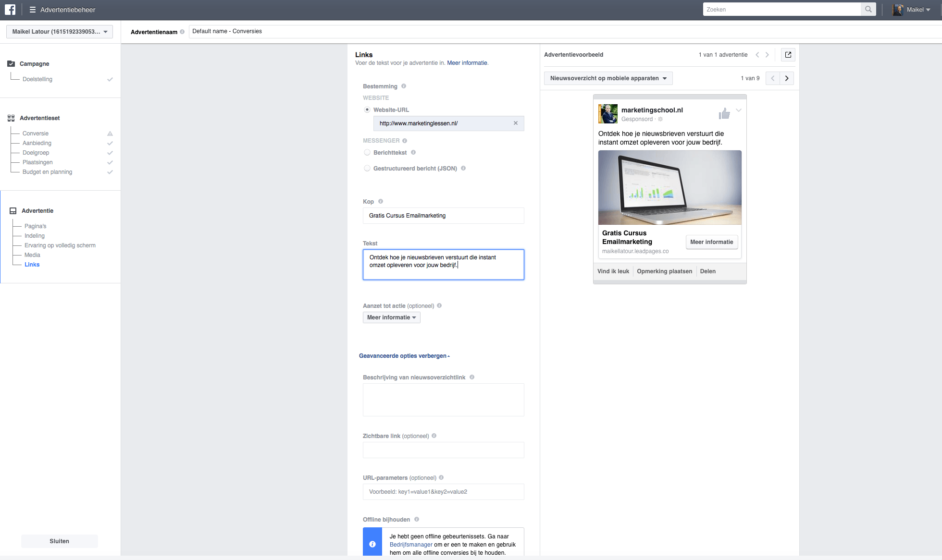Click the Facebook logo icon
This screenshot has height=560, width=942.
click(x=10, y=10)
